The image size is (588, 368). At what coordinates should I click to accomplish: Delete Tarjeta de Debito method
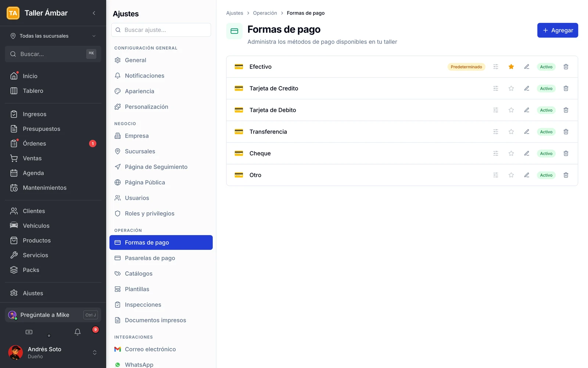click(x=566, y=110)
